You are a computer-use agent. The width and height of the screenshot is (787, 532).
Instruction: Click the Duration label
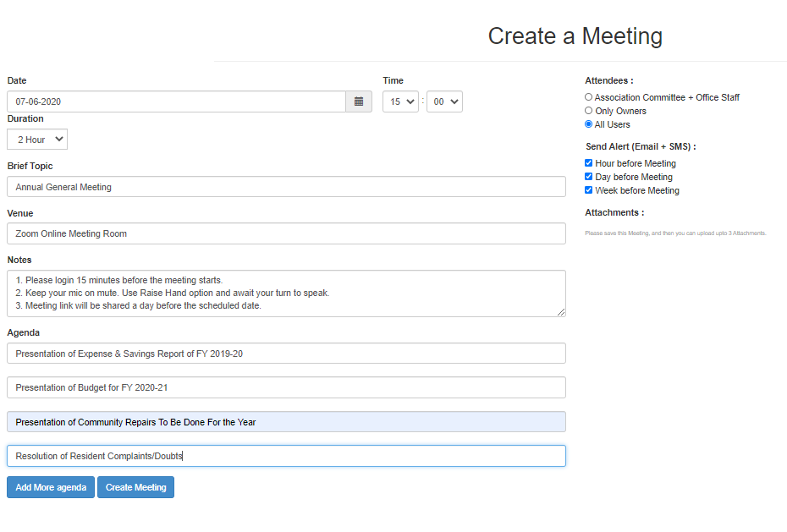click(x=25, y=118)
